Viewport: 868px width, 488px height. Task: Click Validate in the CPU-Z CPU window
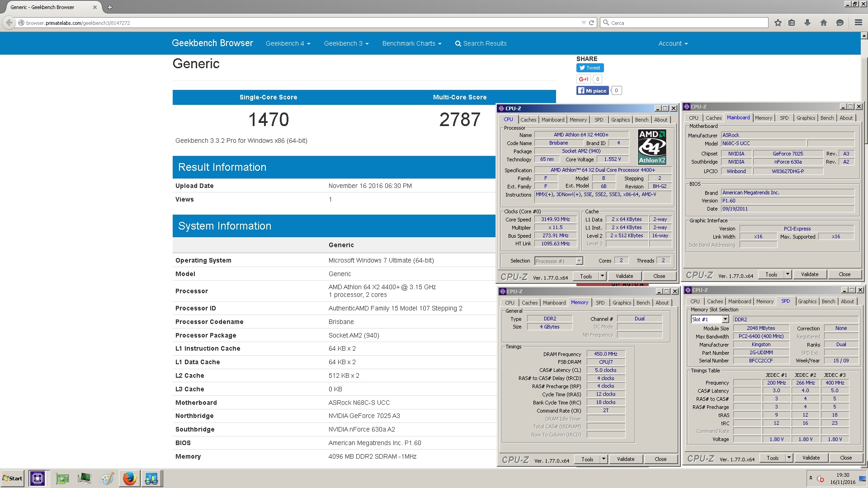tap(624, 276)
